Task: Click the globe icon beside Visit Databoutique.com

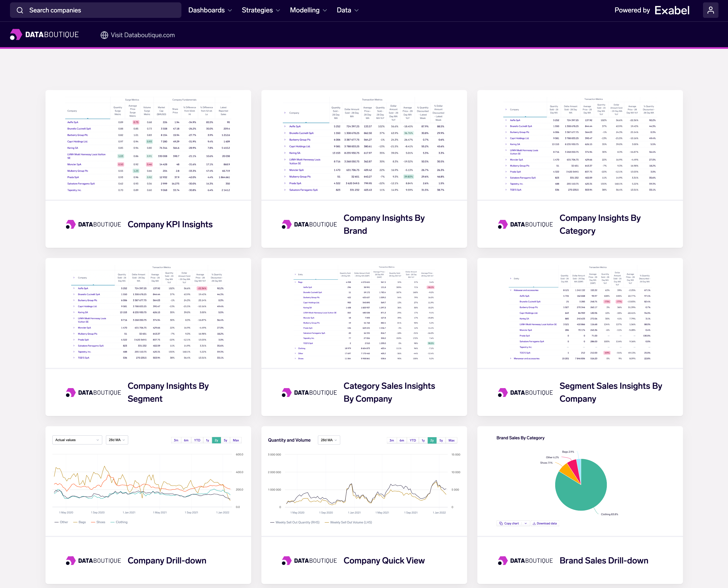Action: [104, 35]
